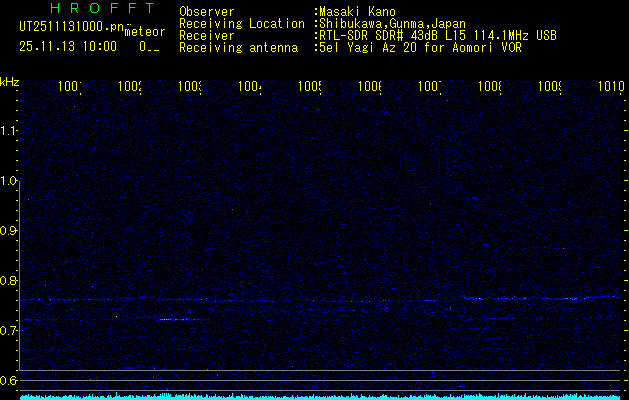Viewport: 629px width, 400px height.
Task: Select the 1.0 kHz frequency tick
Action: 9,181
